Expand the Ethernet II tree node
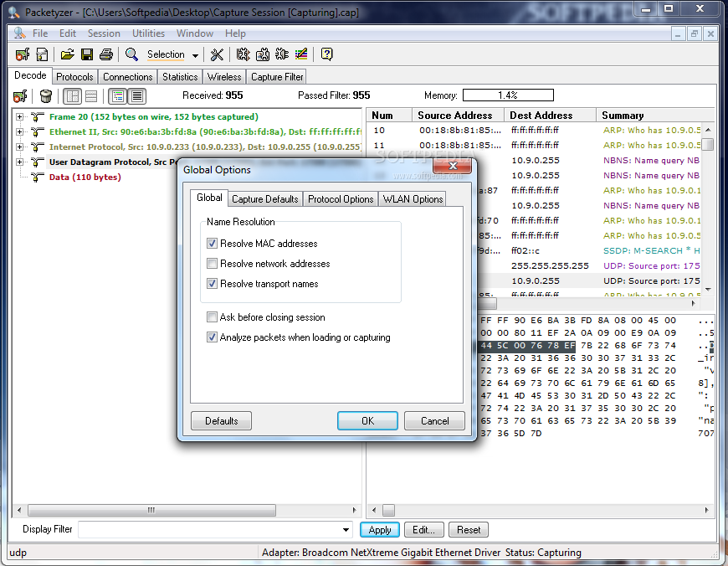 19,131
